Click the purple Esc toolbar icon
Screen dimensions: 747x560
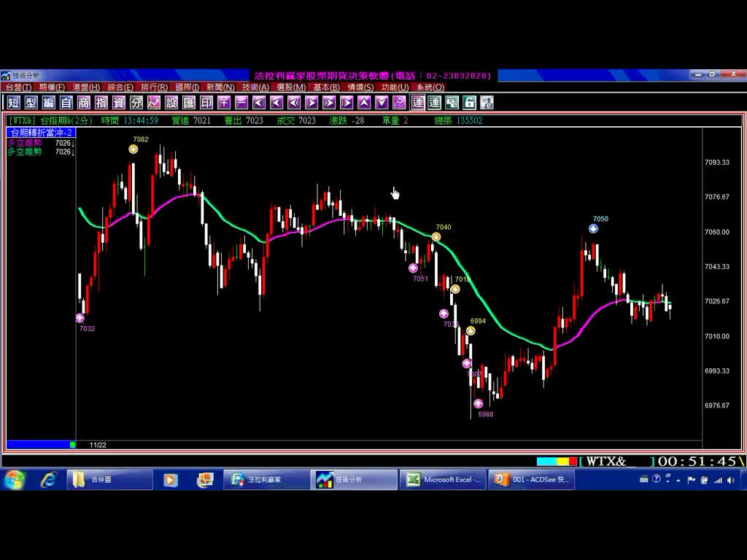coord(399,102)
